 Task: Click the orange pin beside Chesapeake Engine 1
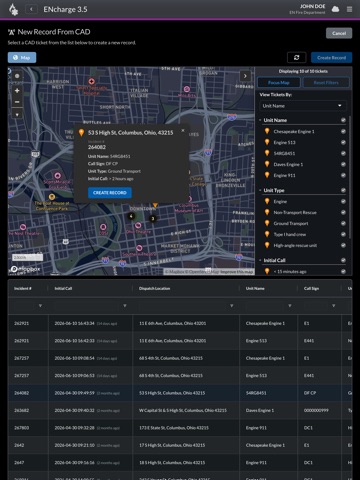click(x=267, y=131)
